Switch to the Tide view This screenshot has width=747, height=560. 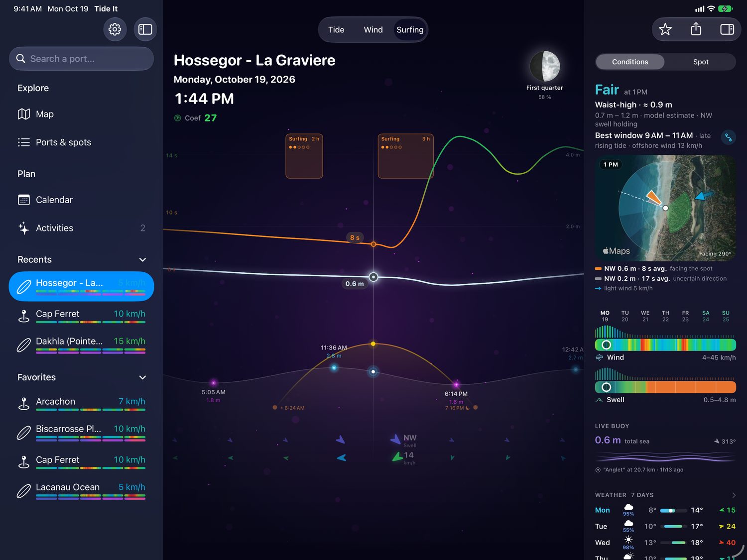tap(336, 30)
